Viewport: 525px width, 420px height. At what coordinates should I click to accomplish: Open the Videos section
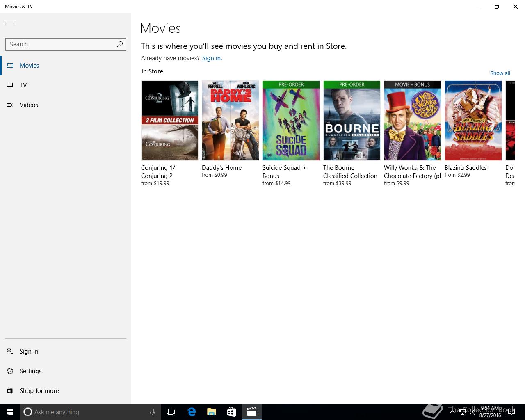point(66,105)
